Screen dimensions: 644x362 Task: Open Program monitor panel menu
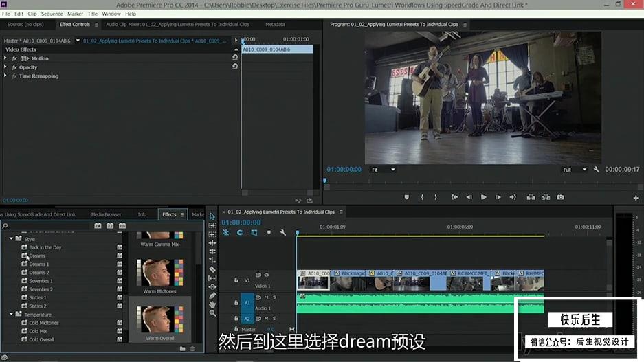(465, 25)
